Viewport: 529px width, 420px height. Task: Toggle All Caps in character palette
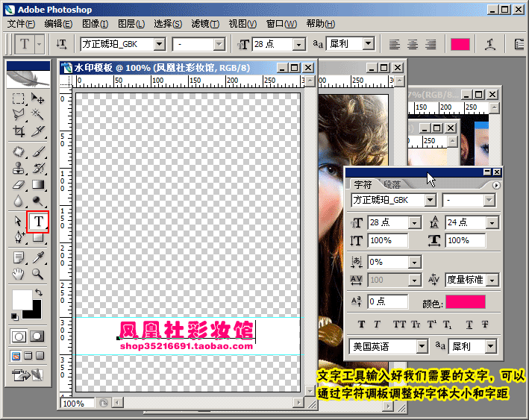[399, 325]
